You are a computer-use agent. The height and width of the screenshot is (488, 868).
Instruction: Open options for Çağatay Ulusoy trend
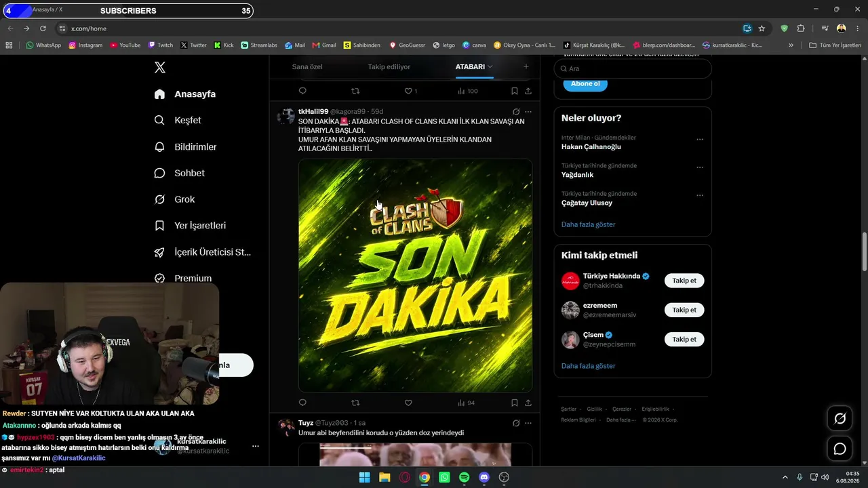700,195
